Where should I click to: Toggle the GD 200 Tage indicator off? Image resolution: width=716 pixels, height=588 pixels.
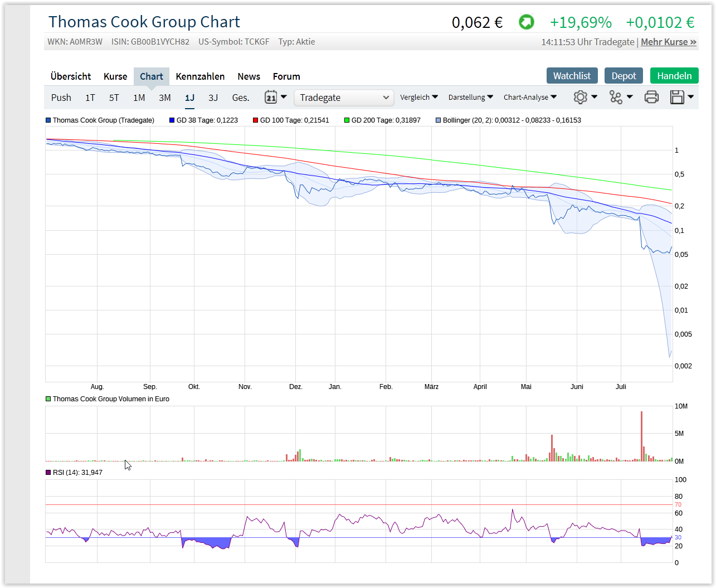click(x=347, y=120)
